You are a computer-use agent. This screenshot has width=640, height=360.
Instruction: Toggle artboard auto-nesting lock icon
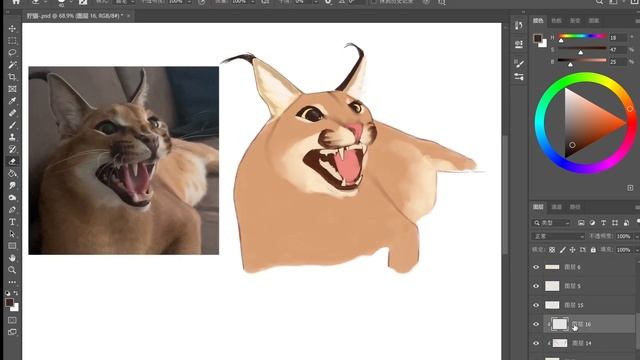tap(582, 250)
